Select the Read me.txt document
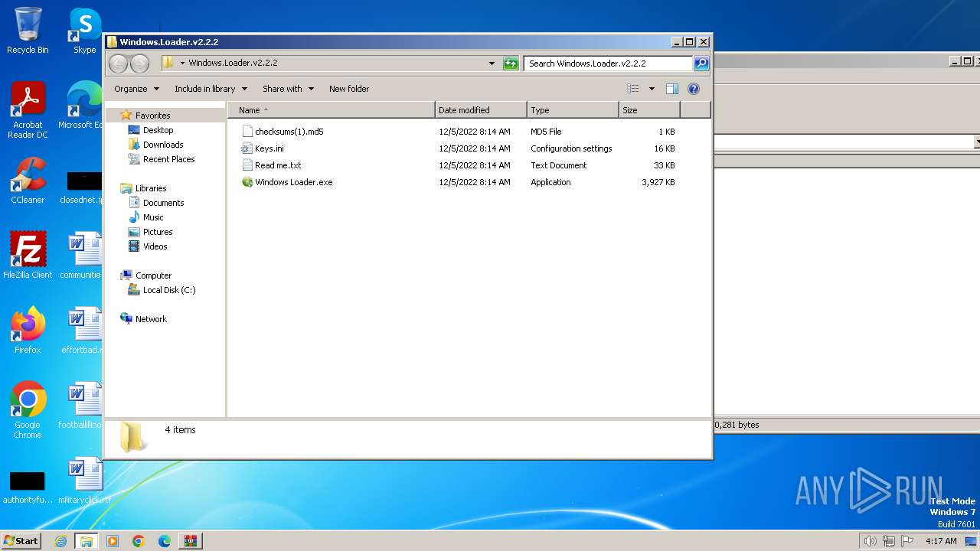Screen dimensions: 980x551 (x=278, y=165)
